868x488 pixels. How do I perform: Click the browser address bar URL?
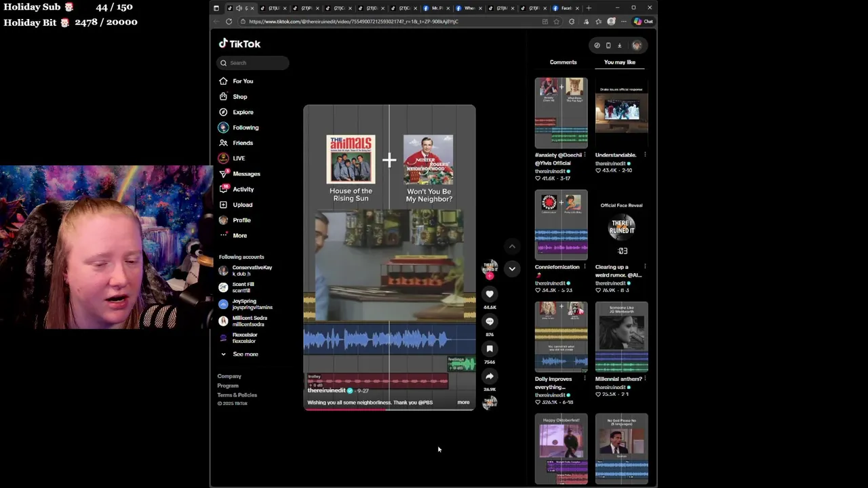pos(353,22)
